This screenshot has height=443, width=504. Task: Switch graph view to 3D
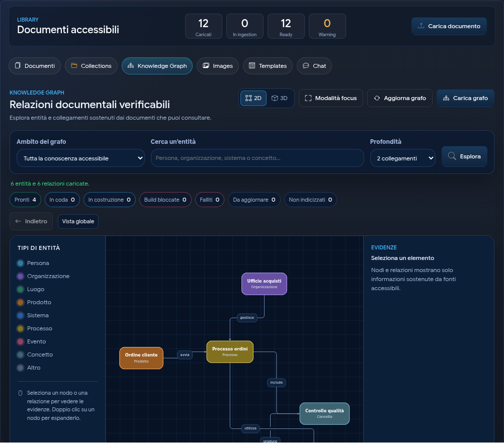coord(279,98)
